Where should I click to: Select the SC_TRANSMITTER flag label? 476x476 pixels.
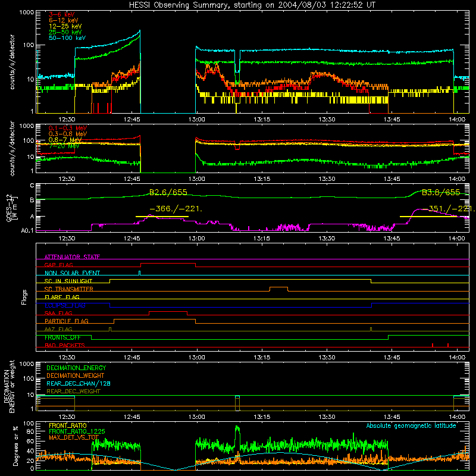(68, 289)
